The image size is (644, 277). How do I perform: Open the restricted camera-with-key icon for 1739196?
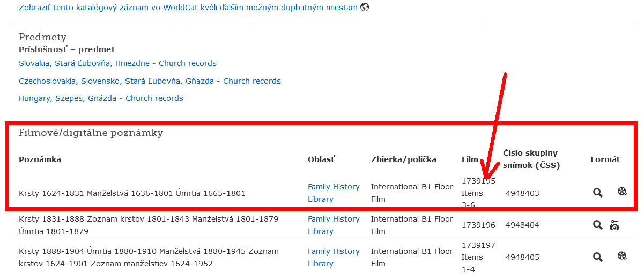[615, 225]
